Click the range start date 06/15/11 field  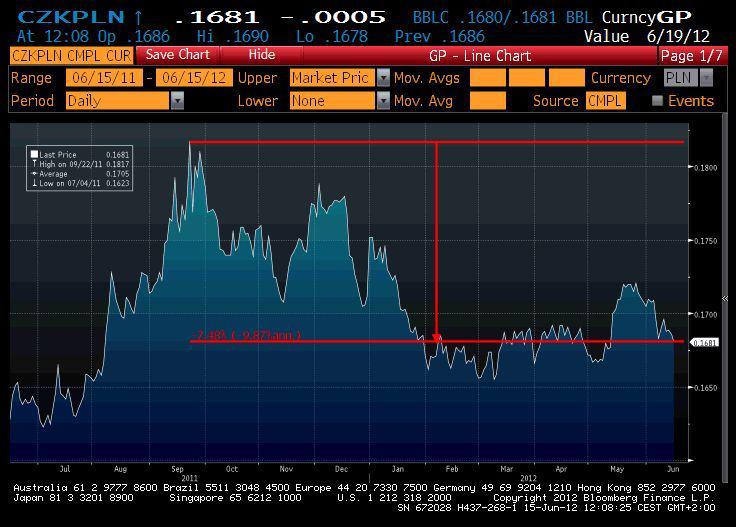104,78
